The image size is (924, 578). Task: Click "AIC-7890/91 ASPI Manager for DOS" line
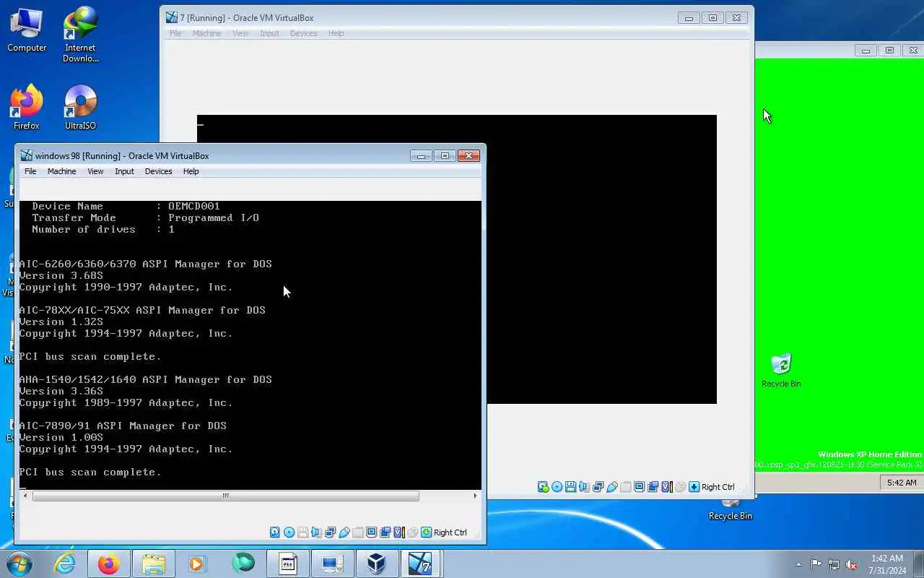(123, 426)
